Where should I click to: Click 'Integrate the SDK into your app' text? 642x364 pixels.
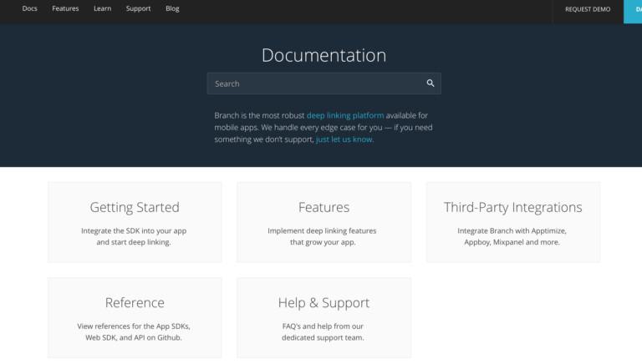coord(135,230)
